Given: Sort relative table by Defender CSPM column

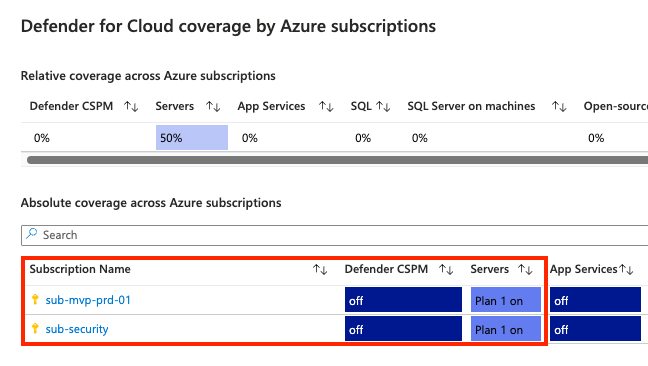Looking at the screenshot, I should [x=131, y=107].
